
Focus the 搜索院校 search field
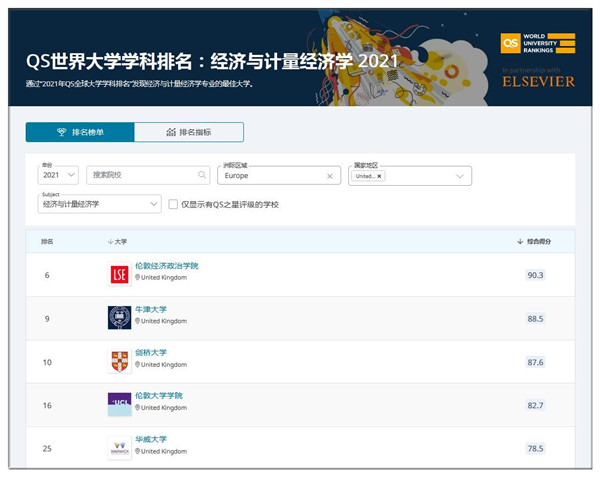pos(148,175)
